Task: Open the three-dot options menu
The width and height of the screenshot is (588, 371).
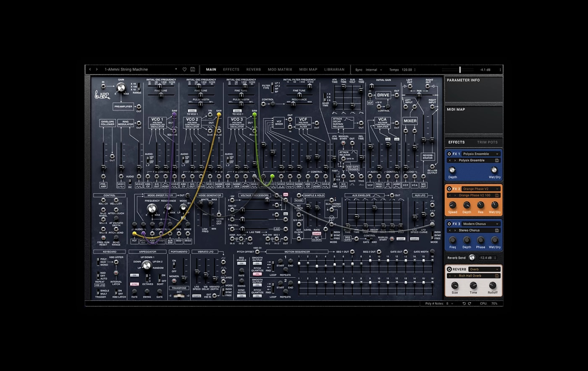Action: 500,70
